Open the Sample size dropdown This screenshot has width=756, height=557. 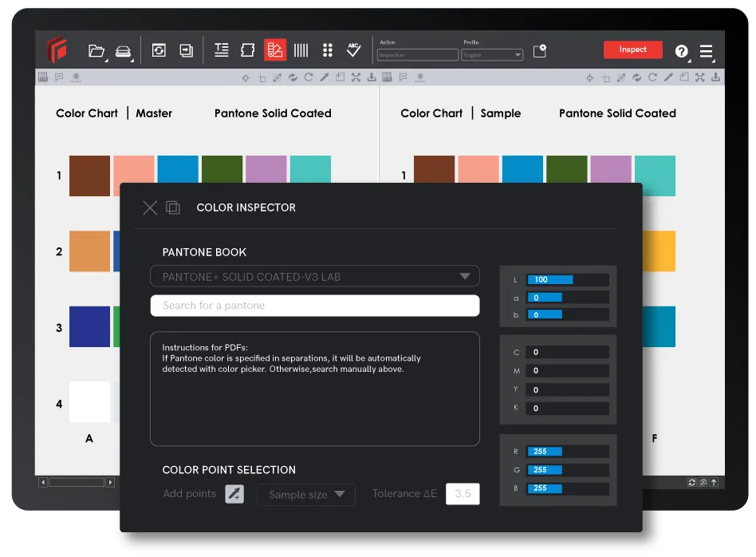coord(306,494)
